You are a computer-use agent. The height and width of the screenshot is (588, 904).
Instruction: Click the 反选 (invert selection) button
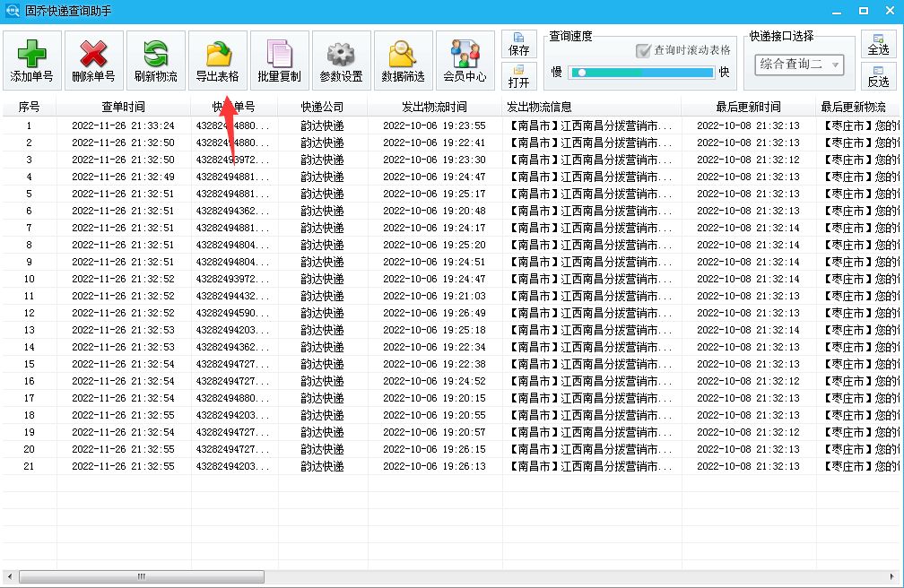pos(878,77)
